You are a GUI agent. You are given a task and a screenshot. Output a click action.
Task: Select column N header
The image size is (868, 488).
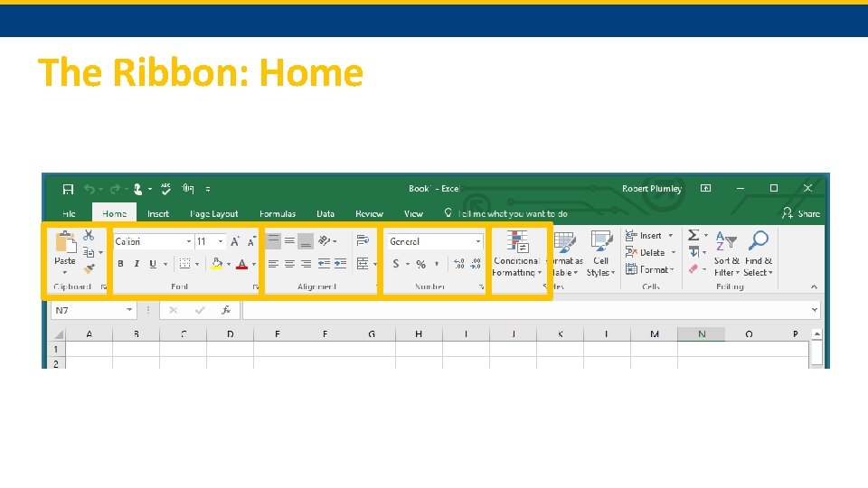[702, 334]
